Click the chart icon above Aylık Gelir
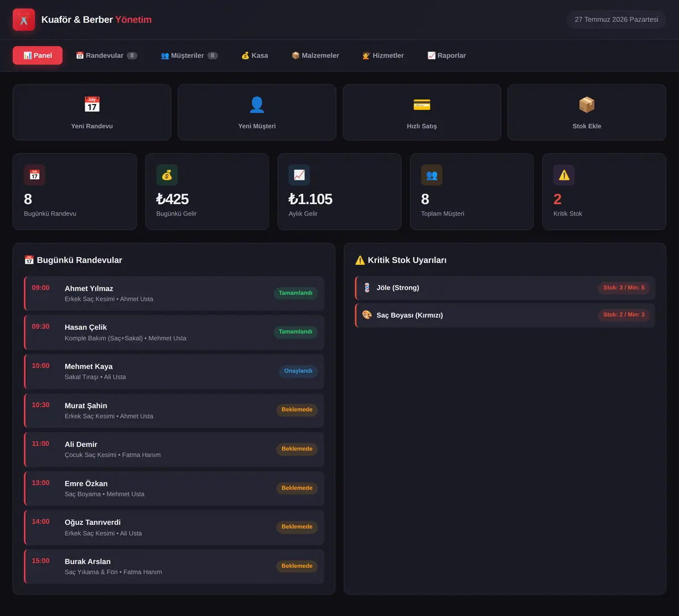This screenshot has height=616, width=679. point(299,175)
